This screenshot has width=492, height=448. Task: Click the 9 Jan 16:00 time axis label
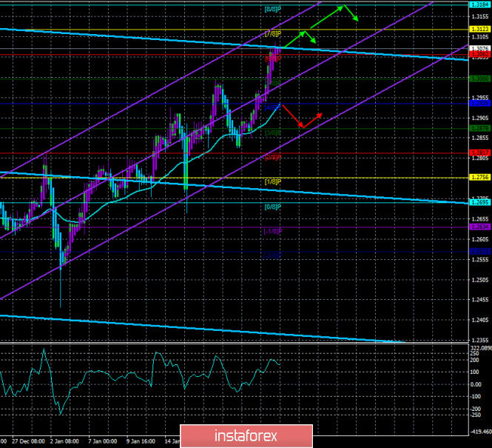[x=141, y=441]
